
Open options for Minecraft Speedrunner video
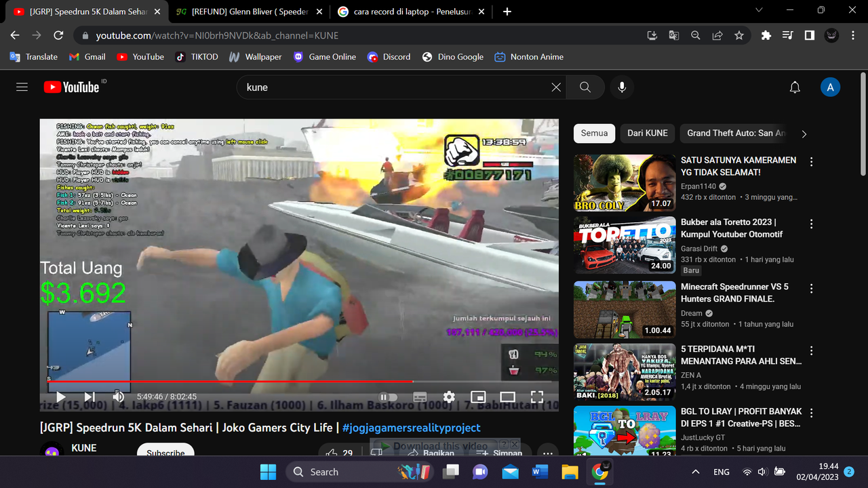[x=812, y=289]
